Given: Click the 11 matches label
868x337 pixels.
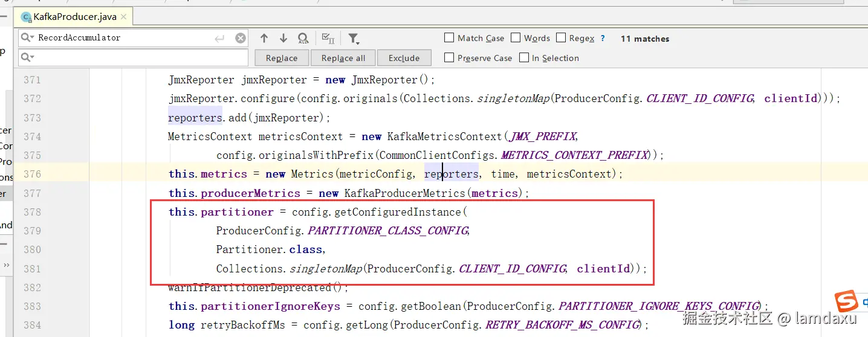Looking at the screenshot, I should [x=645, y=39].
